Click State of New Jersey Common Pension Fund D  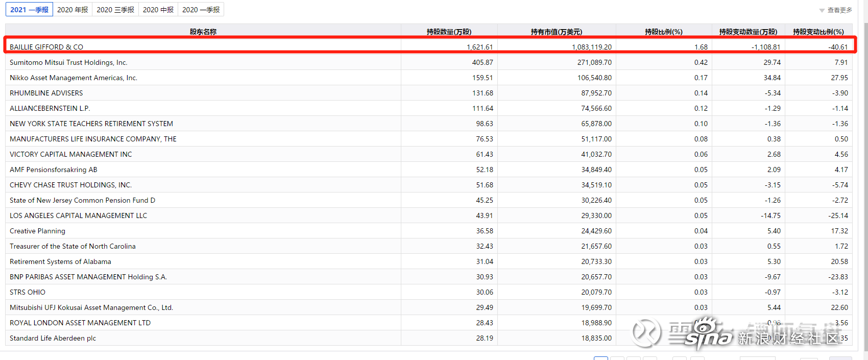pos(82,200)
